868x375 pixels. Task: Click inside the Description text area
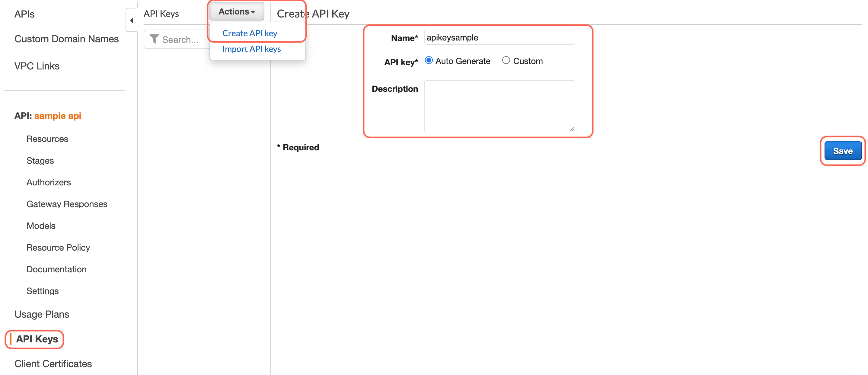499,106
